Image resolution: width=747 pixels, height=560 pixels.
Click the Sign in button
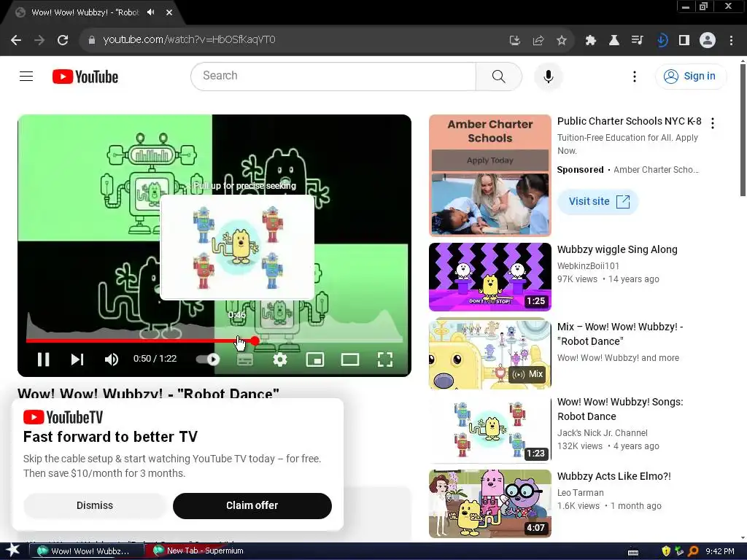[x=691, y=76]
